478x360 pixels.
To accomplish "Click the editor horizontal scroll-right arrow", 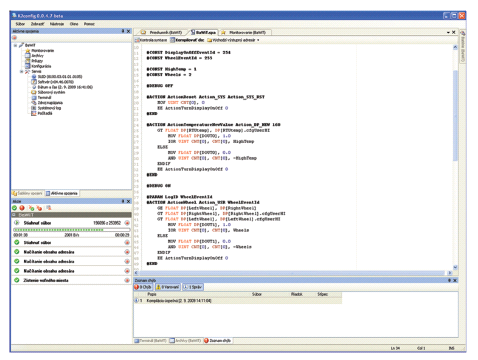I will point(449,273).
